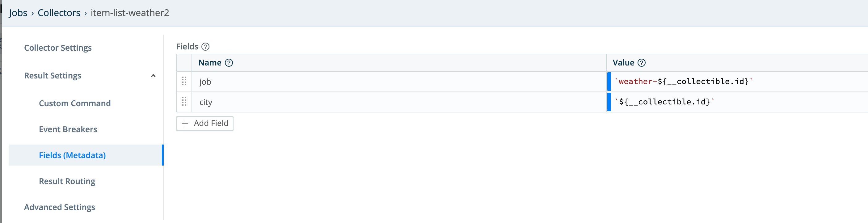Viewport: 868px width, 223px height.
Task: Grab the drag handle for the city field row
Action: (184, 102)
